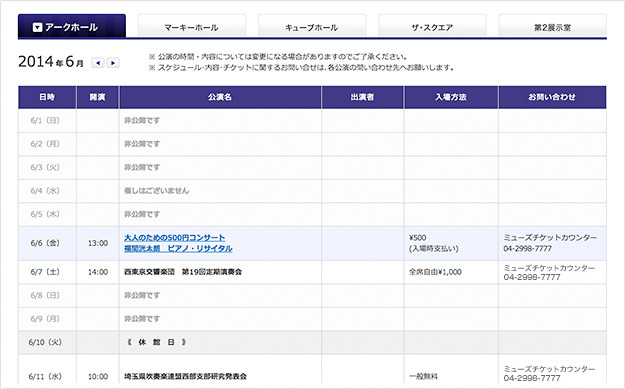The image size is (625, 389).
Task: Click 催しはございません text on 6/4
Action: [156, 191]
